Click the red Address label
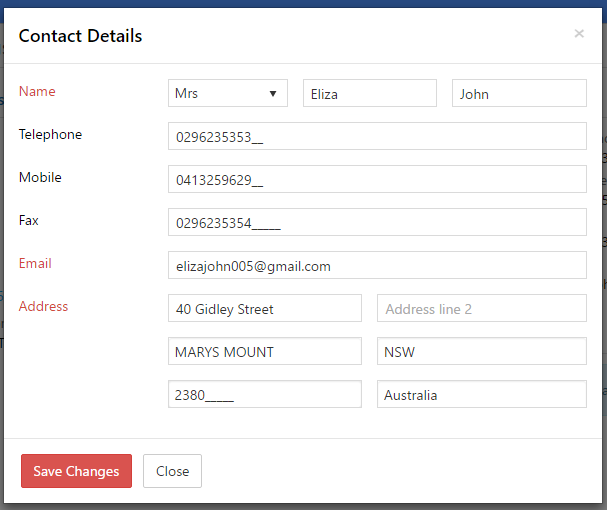 44,306
